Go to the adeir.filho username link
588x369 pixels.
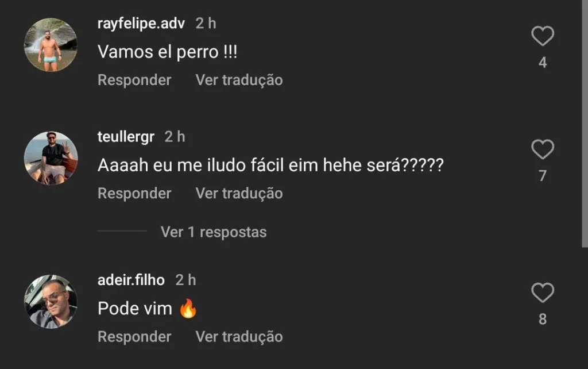click(x=131, y=280)
